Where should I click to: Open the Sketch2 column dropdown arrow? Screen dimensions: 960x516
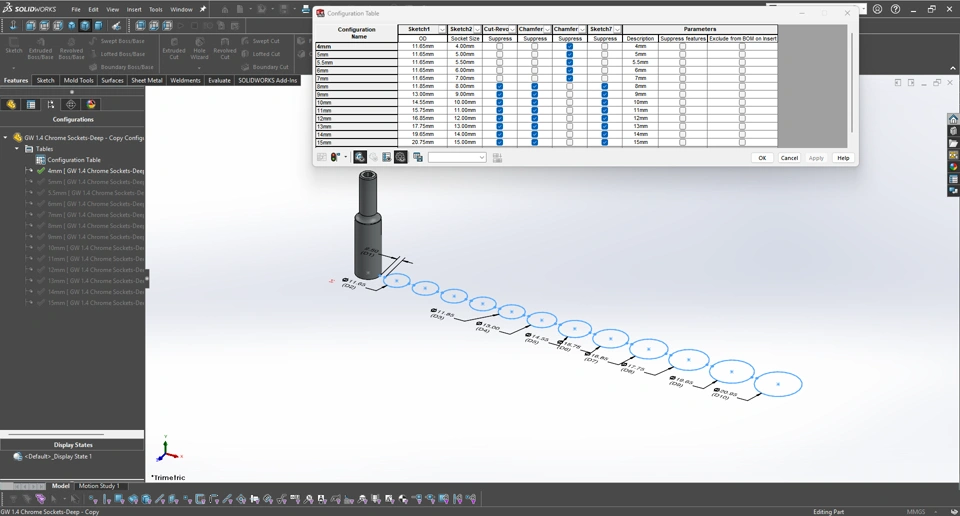pyautogui.click(x=478, y=29)
